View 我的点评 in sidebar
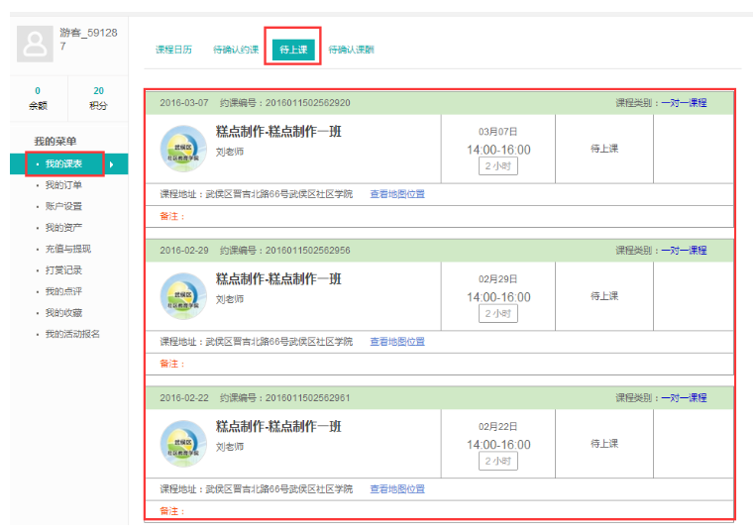Viewport: 756px width, 532px height. coord(63,291)
